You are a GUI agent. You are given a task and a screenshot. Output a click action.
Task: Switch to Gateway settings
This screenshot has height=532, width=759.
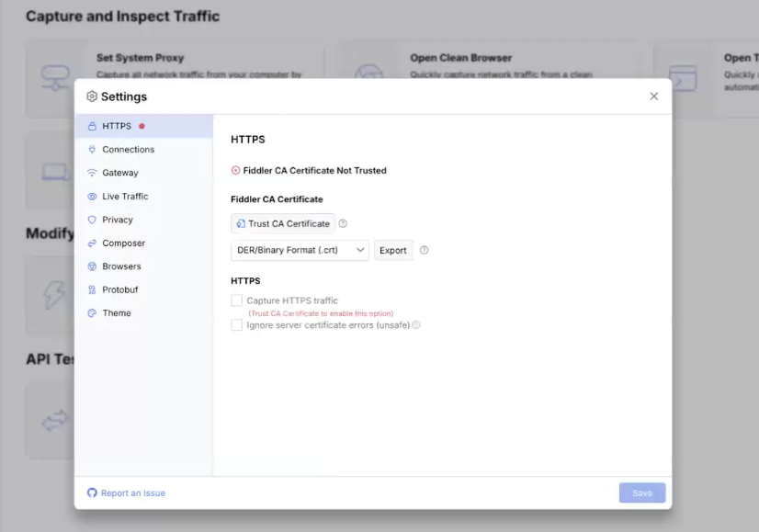(143, 173)
